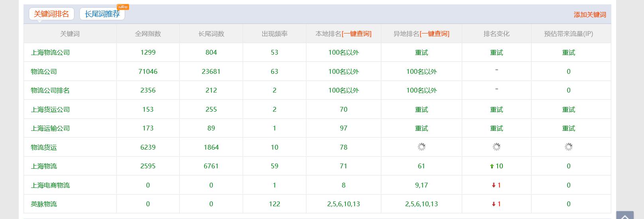Image resolution: width=644 pixels, height=219 pixels.
Task: Retry 预估带来流量 for 上海运输公司
Action: click(x=568, y=128)
